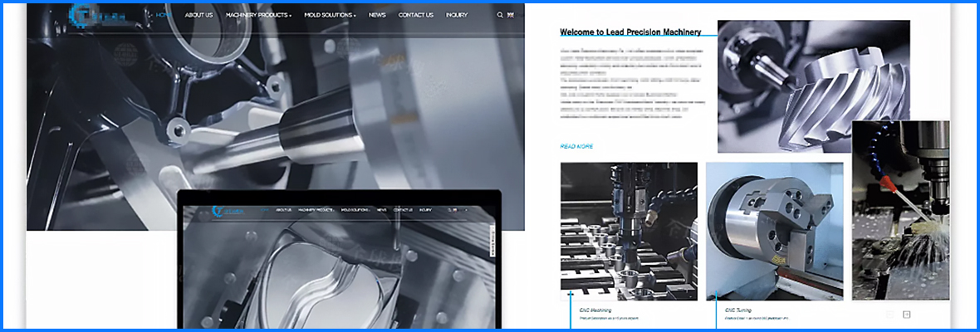Open the INQUIRY item in top navigation

456,15
